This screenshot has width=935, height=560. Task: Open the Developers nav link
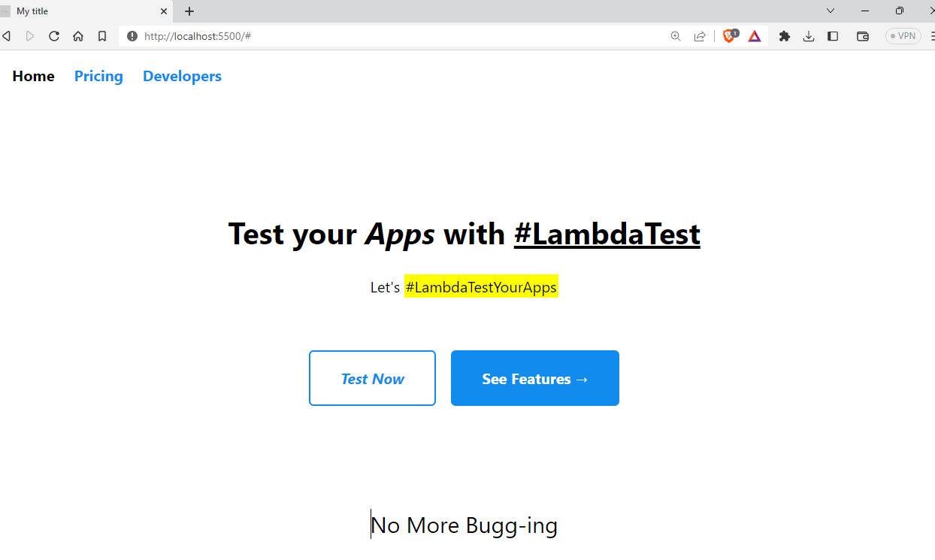click(x=182, y=76)
